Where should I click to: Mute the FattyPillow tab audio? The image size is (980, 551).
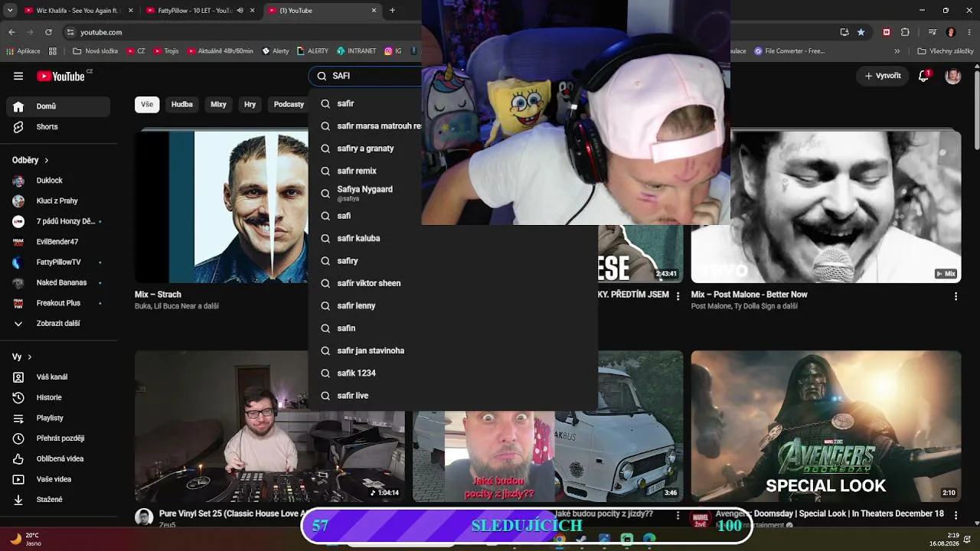click(240, 11)
